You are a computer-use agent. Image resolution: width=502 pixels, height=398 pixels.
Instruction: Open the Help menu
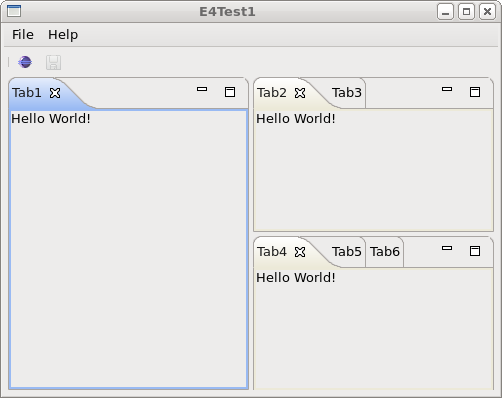point(63,35)
